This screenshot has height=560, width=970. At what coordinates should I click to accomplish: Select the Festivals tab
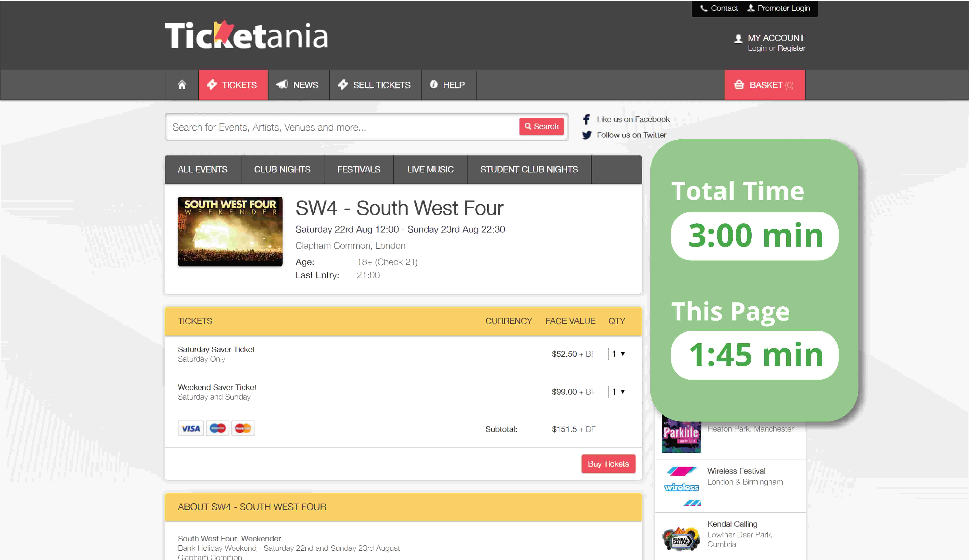pos(359,169)
